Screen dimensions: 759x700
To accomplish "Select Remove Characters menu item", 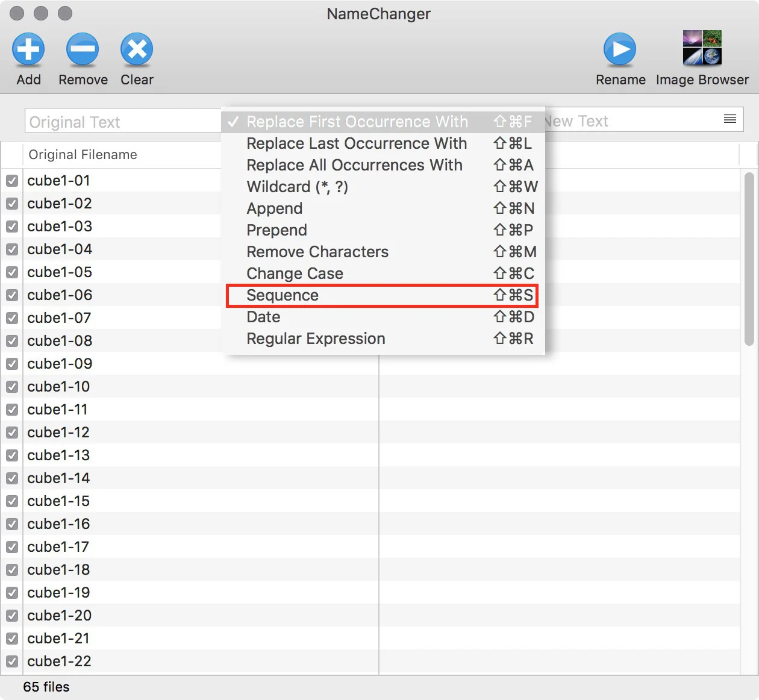I will pos(383,252).
